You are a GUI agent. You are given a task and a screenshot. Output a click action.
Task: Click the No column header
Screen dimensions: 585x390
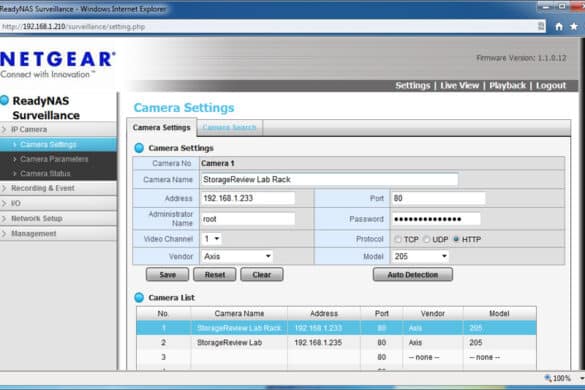pyautogui.click(x=163, y=313)
